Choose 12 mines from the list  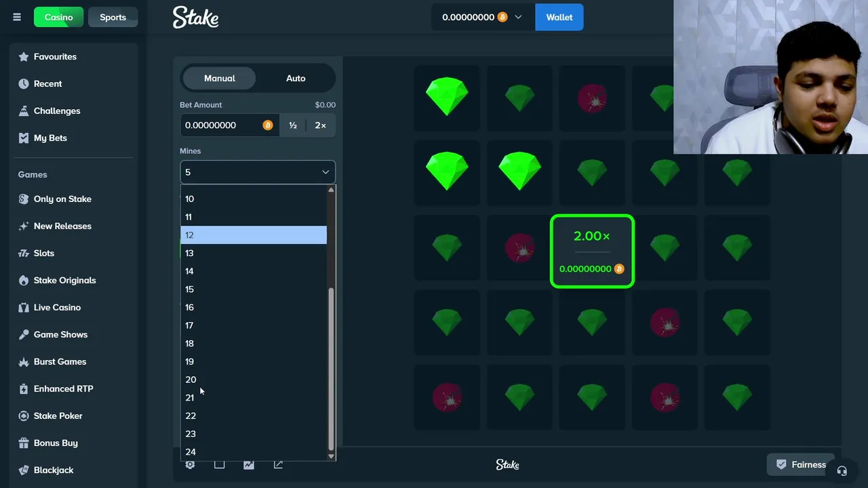(x=254, y=235)
